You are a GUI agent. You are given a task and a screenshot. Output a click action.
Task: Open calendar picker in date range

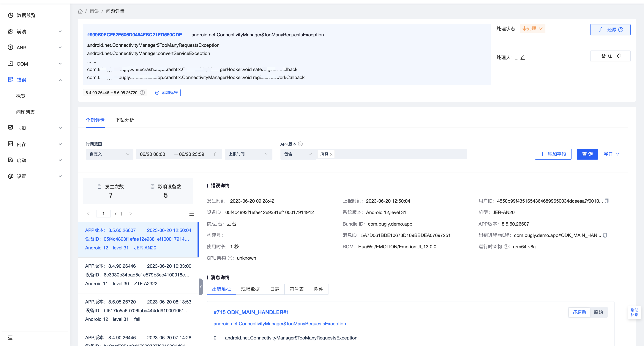216,154
